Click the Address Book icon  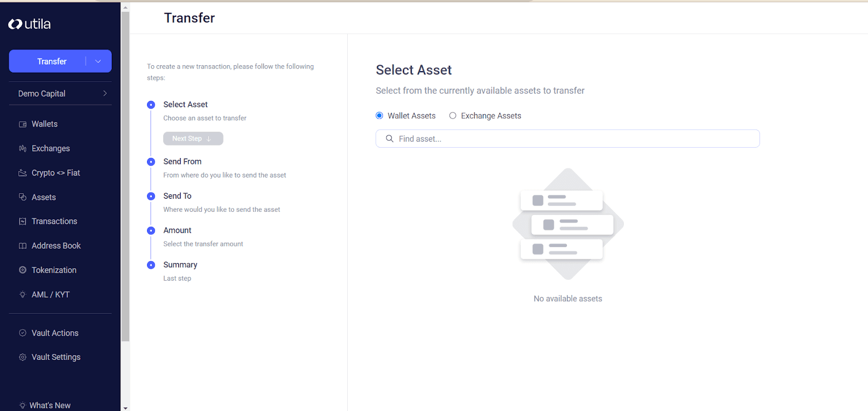click(23, 246)
